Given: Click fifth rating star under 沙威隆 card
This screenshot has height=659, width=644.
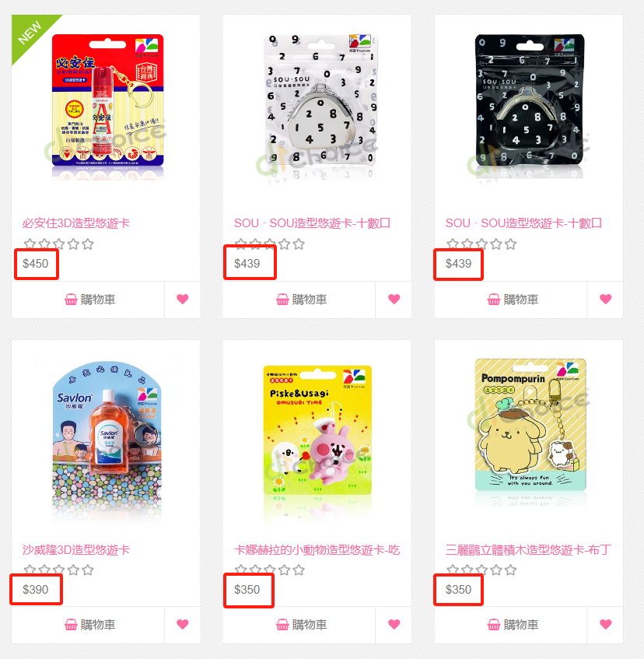Looking at the screenshot, I should 88,570.
